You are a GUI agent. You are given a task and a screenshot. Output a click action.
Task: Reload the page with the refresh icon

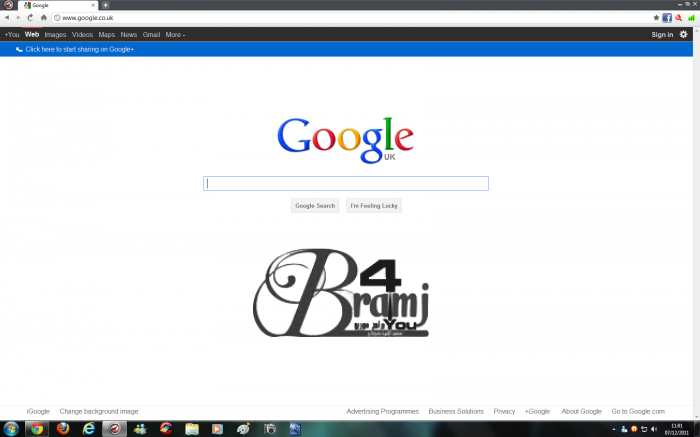click(30, 18)
